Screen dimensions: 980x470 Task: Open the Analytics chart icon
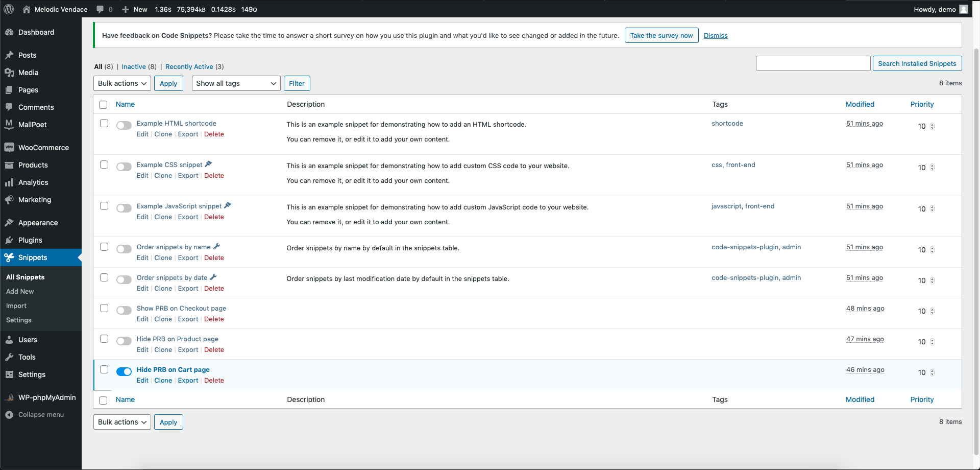point(9,182)
